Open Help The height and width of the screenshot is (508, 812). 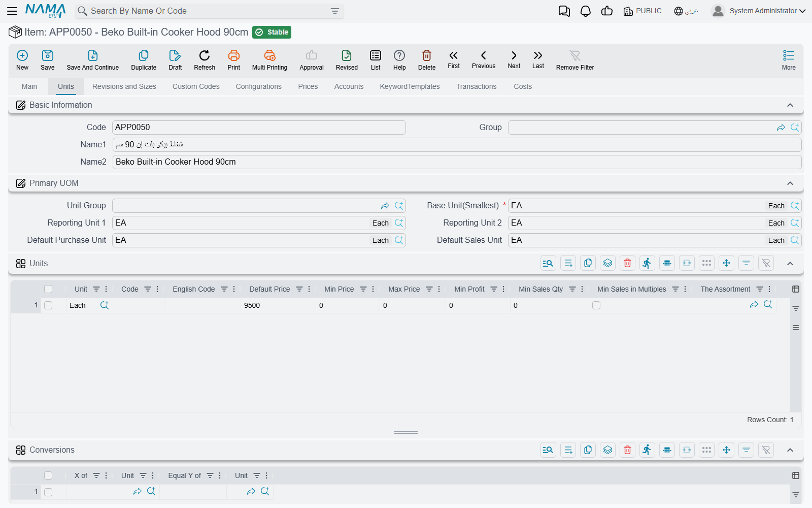(x=399, y=60)
